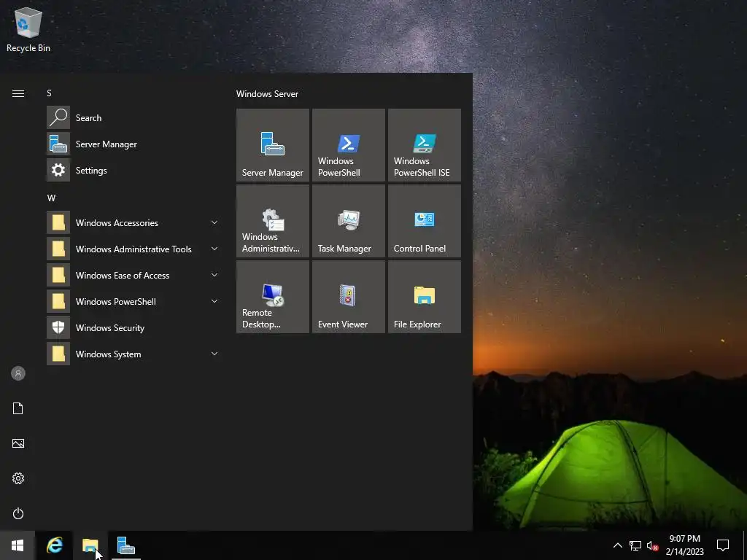
Task: Click the network icon in system tray
Action: tap(635, 545)
